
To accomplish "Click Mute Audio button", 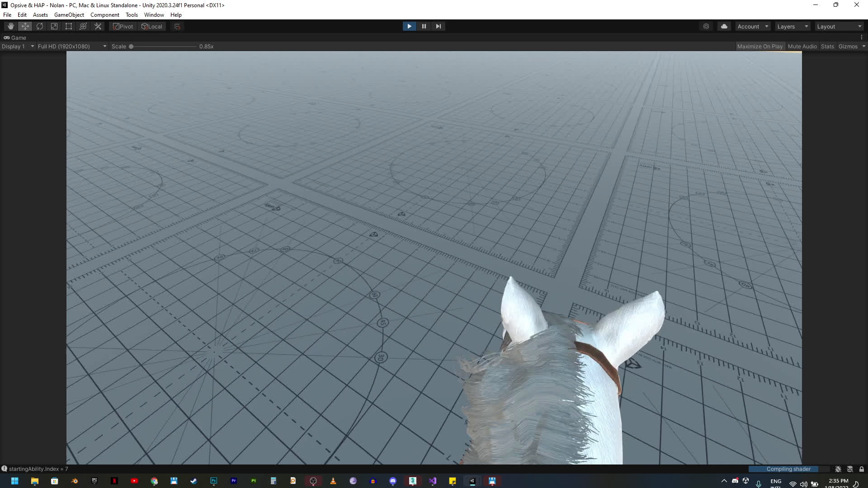I will click(x=802, y=46).
